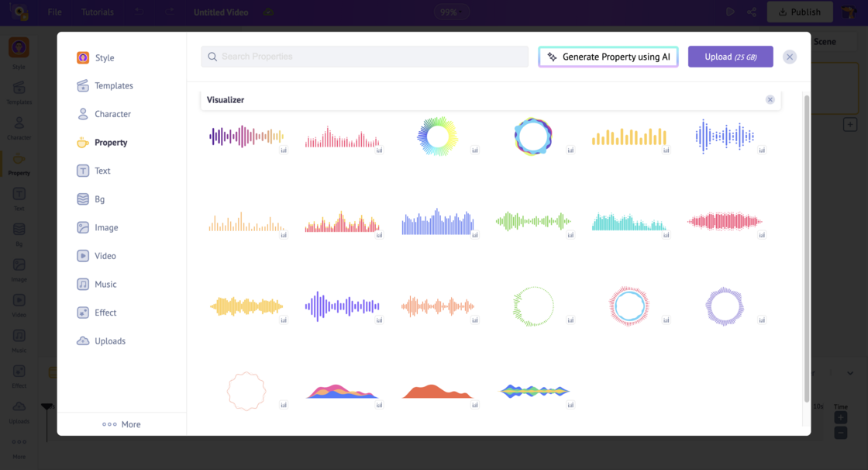Viewport: 868px width, 470px height.
Task: Open the File menu
Action: (54, 12)
